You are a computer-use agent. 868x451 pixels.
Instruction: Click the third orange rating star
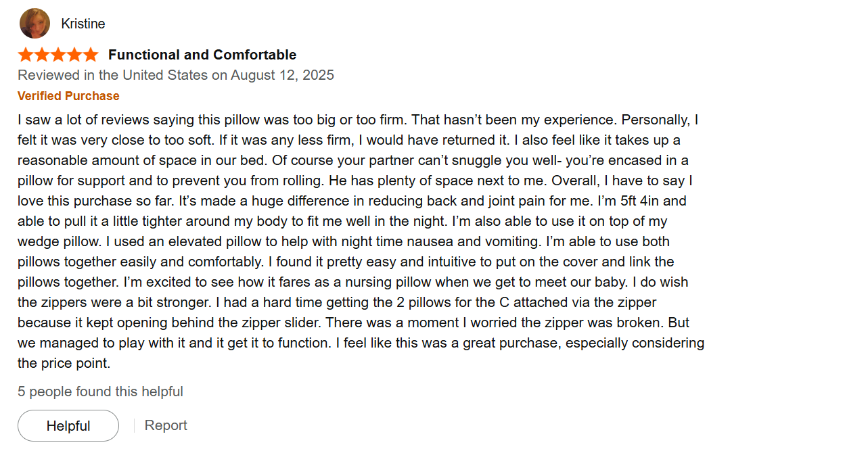click(x=58, y=55)
